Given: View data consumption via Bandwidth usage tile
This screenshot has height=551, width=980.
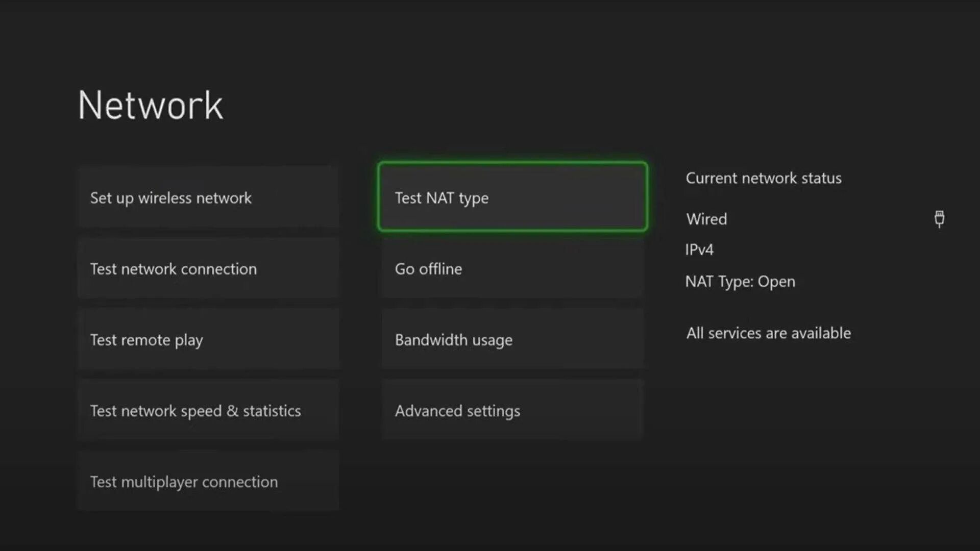Looking at the screenshot, I should tap(512, 339).
